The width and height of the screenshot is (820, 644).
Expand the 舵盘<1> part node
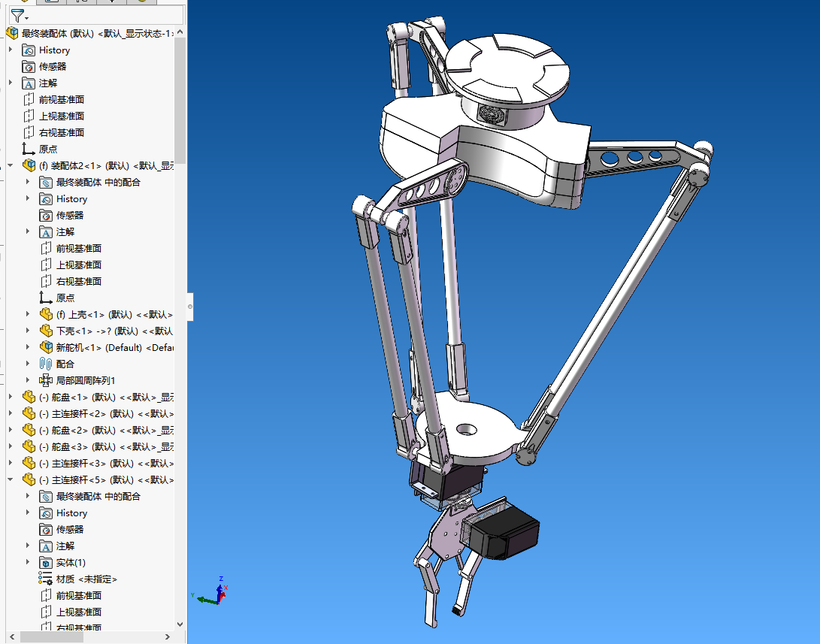click(x=11, y=397)
